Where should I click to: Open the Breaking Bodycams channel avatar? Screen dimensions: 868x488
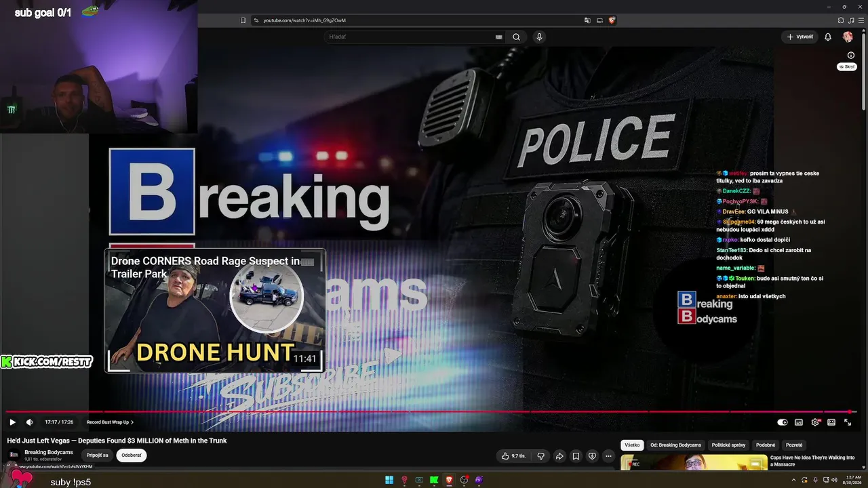[14, 455]
